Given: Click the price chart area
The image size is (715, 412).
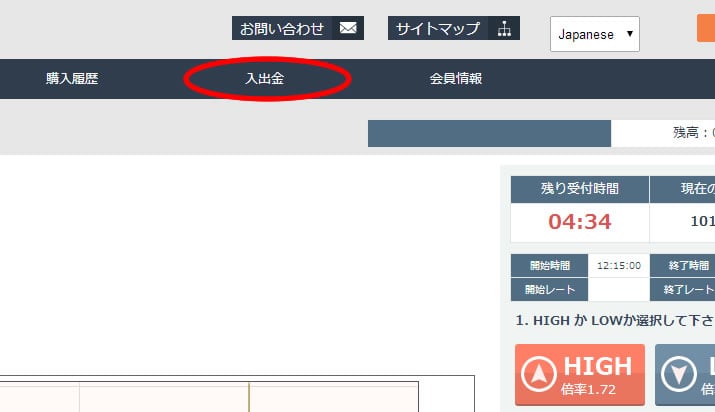Looking at the screenshot, I should tap(209, 397).
